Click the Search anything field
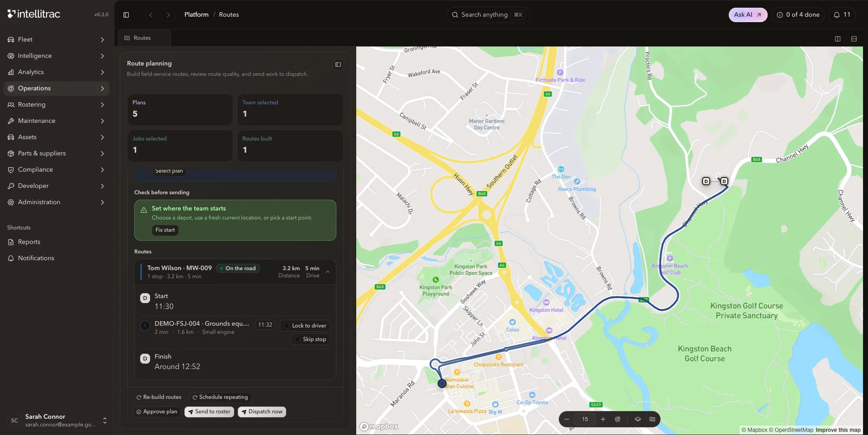This screenshot has width=868, height=435. click(488, 15)
